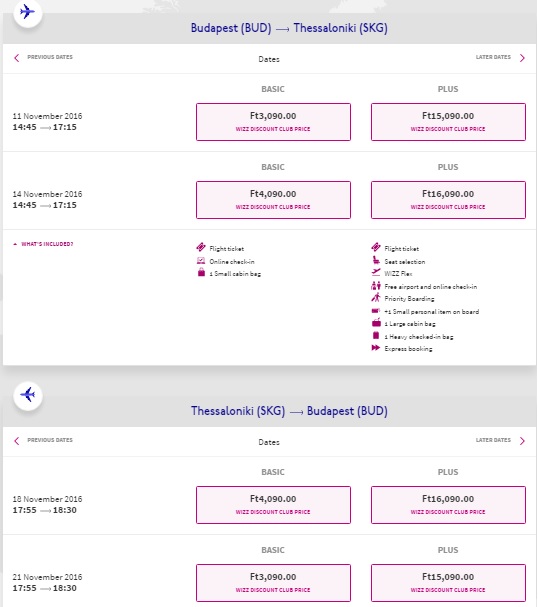538x607 pixels.
Task: Click the Priority Boarding icon
Action: click(x=375, y=298)
